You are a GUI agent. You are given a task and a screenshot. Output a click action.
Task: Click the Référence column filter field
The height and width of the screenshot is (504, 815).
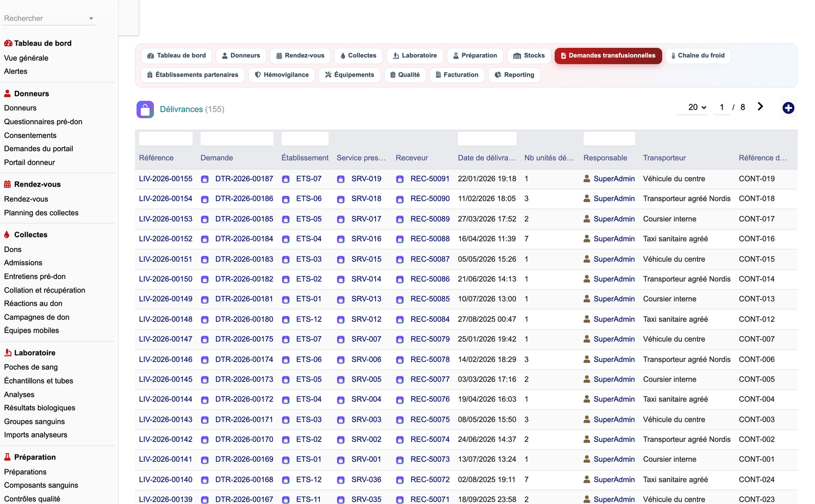point(166,139)
